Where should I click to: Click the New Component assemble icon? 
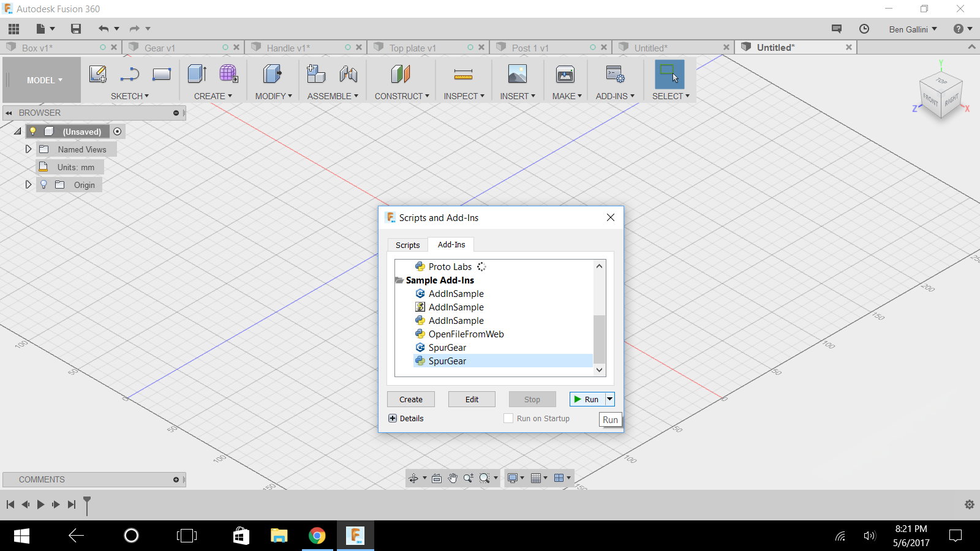[316, 74]
